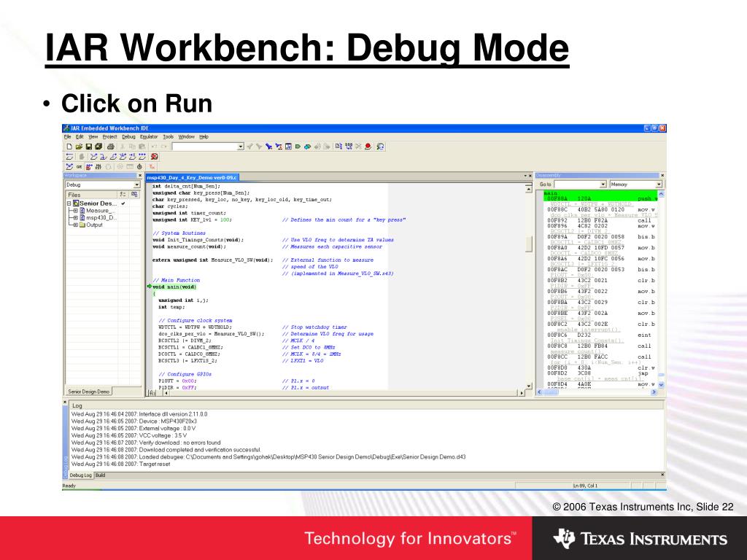Click the Next Statement debug icon
The width and height of the screenshot is (747, 560).
point(123,157)
